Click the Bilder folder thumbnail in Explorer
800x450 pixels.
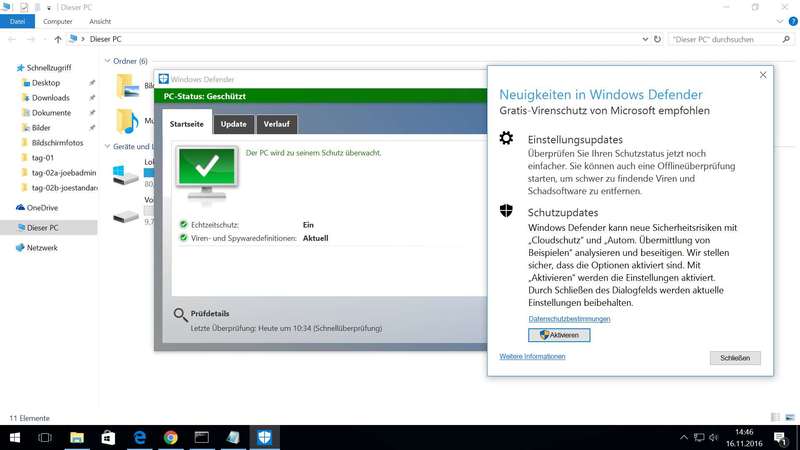(x=128, y=86)
